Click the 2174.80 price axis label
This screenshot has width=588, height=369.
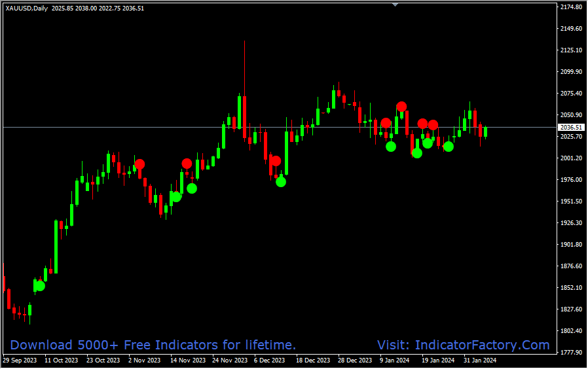[571, 7]
